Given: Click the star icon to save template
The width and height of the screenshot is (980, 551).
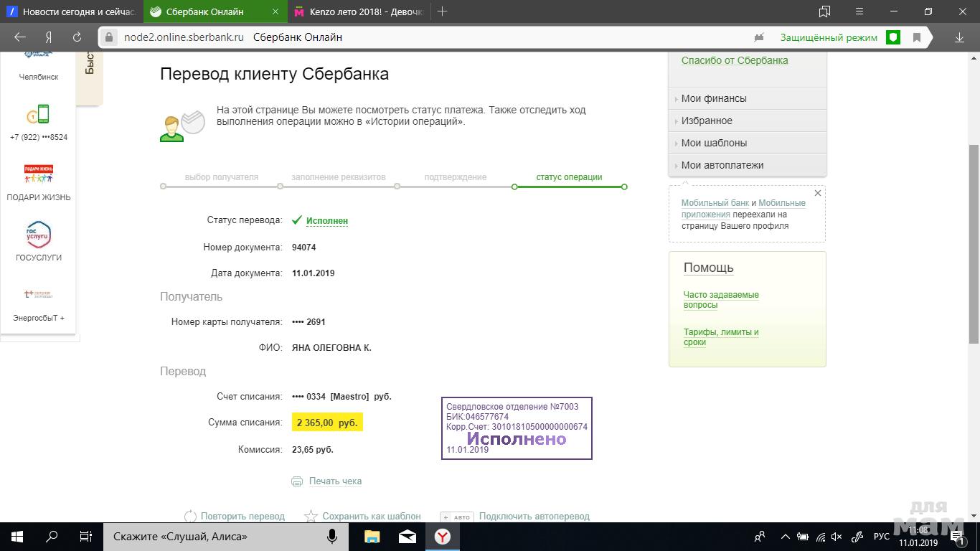Looking at the screenshot, I should (x=311, y=517).
